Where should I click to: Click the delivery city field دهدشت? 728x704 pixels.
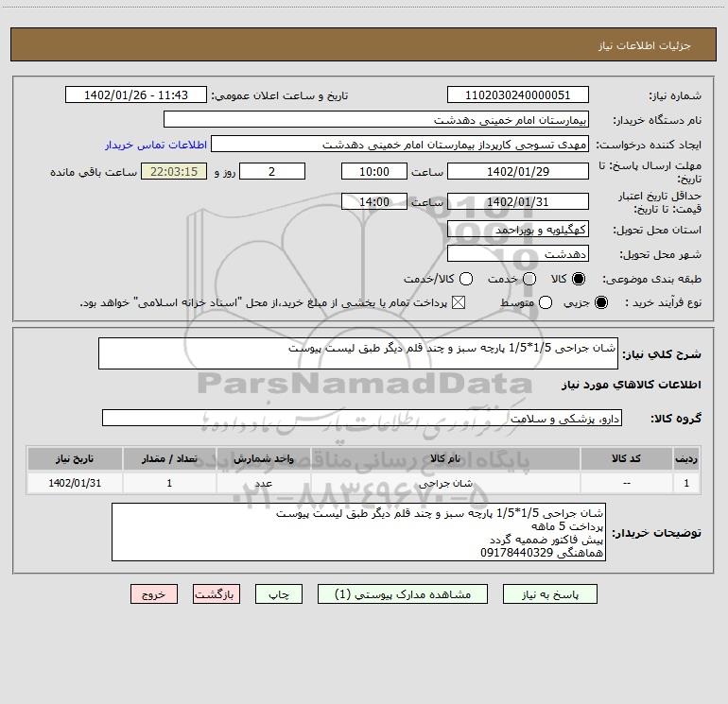pos(518,254)
